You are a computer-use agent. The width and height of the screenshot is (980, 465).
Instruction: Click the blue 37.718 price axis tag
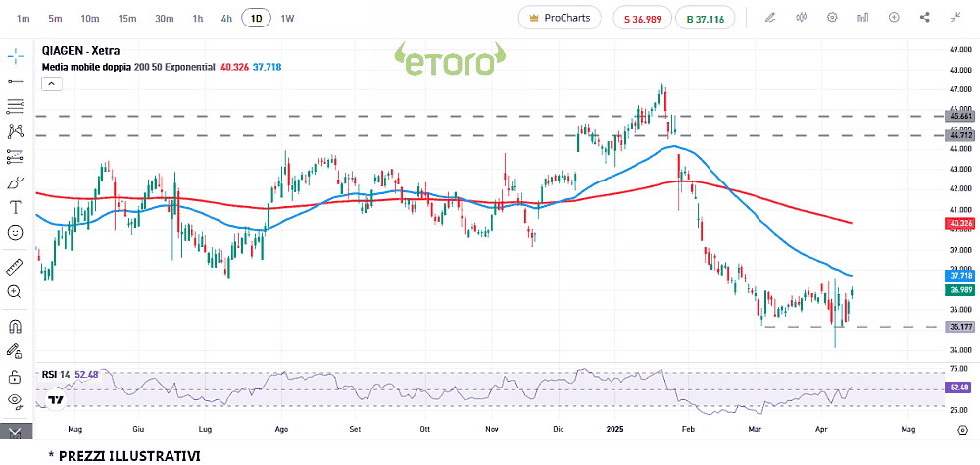point(960,276)
